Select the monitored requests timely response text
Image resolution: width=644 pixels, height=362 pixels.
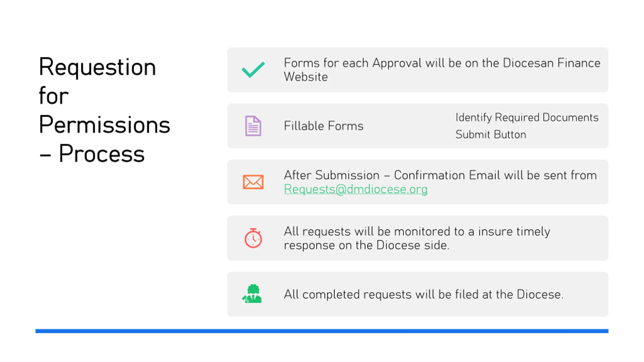(x=417, y=238)
